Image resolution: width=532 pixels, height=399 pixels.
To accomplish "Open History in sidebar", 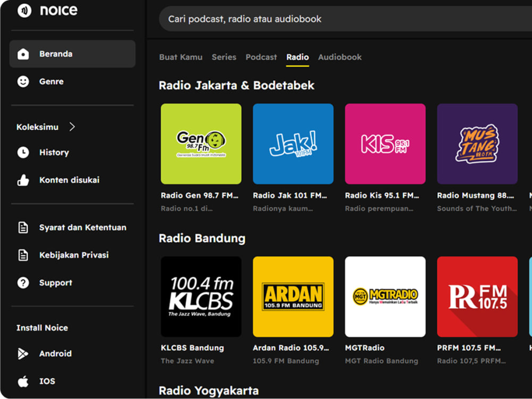I will pos(54,152).
